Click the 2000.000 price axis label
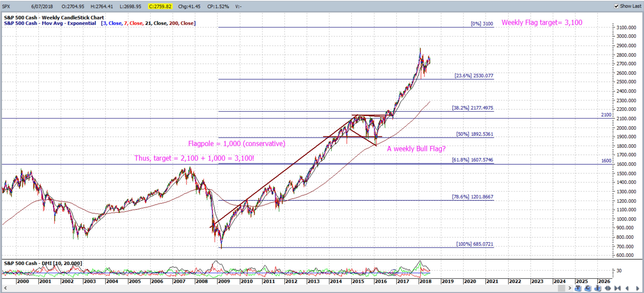Viewport: 644px width, 293px height. [626, 128]
